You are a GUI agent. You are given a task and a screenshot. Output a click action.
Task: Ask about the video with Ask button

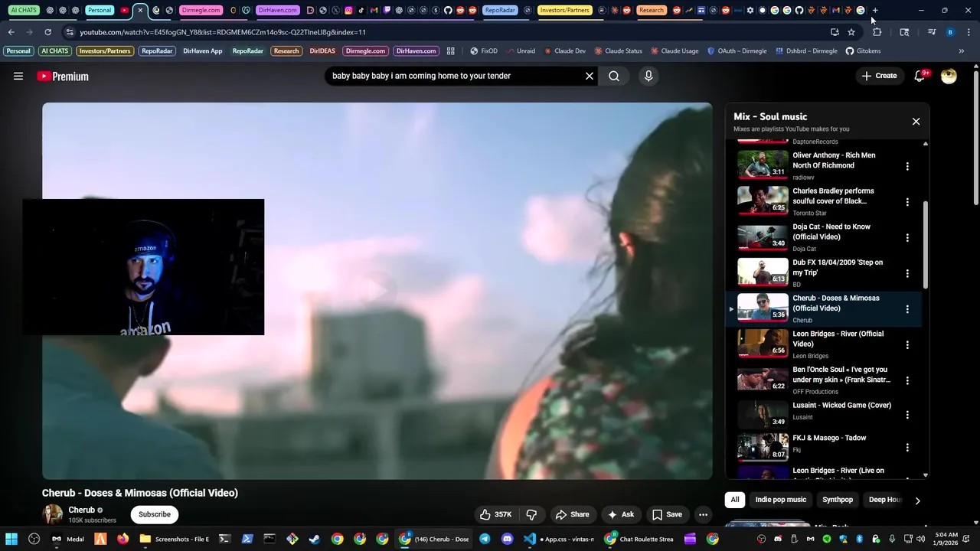coord(621,514)
